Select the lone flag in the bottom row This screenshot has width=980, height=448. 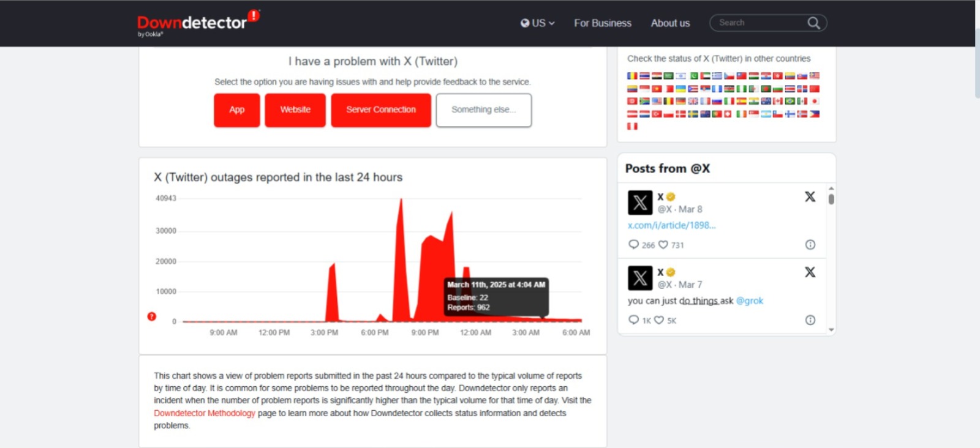click(632, 126)
